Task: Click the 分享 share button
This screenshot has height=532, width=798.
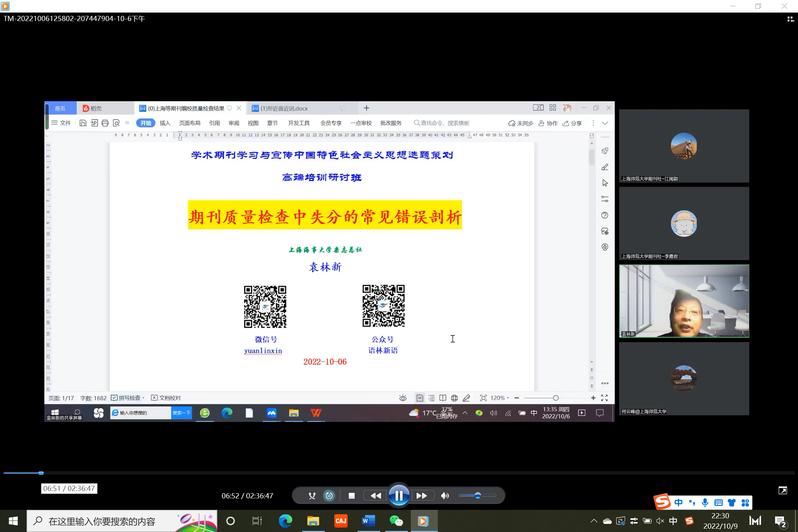Action: [572, 123]
